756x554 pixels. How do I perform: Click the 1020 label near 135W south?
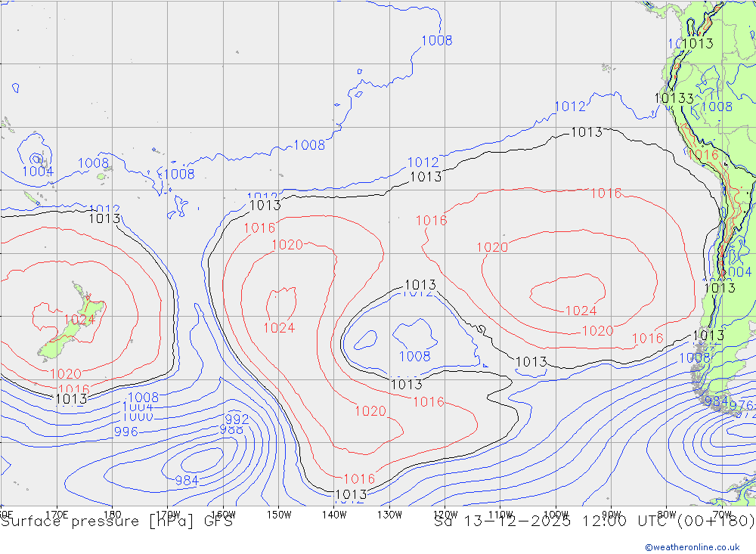[x=370, y=411]
